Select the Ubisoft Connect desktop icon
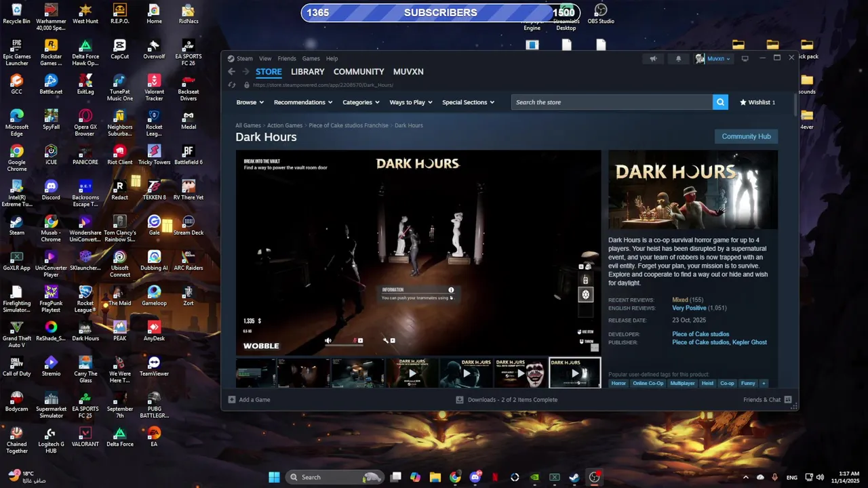The width and height of the screenshot is (868, 488). [119, 264]
